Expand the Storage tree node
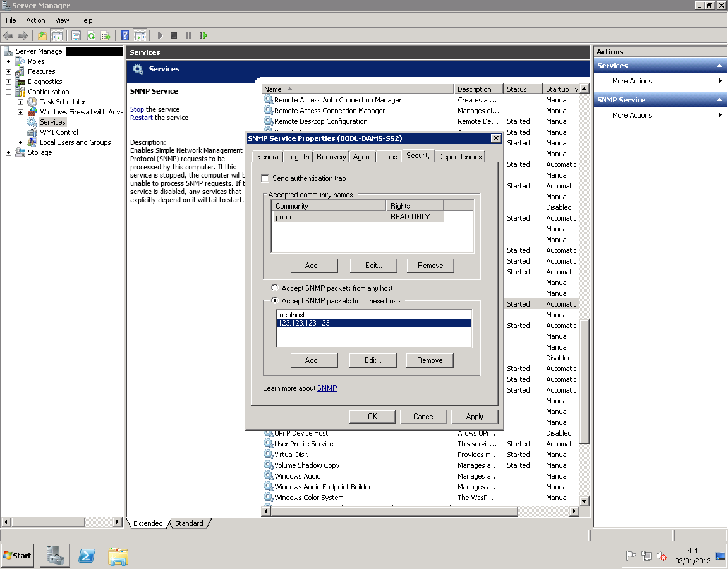 pyautogui.click(x=8, y=152)
